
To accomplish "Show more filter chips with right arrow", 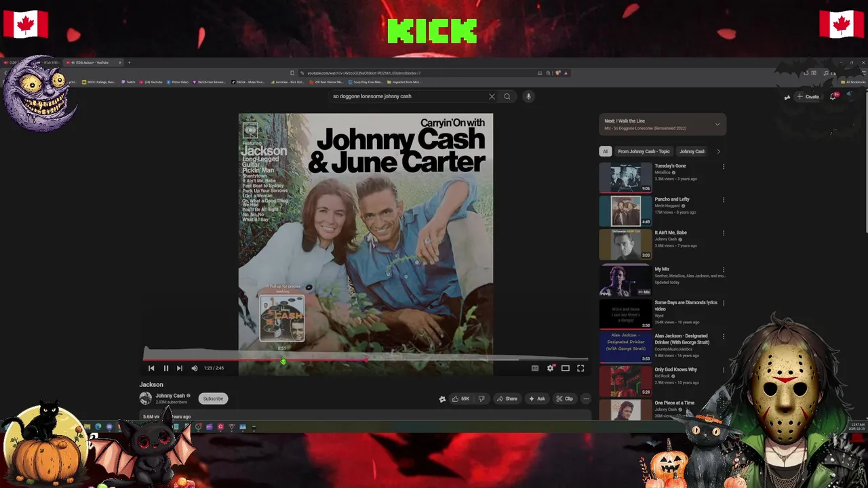I will click(x=718, y=151).
